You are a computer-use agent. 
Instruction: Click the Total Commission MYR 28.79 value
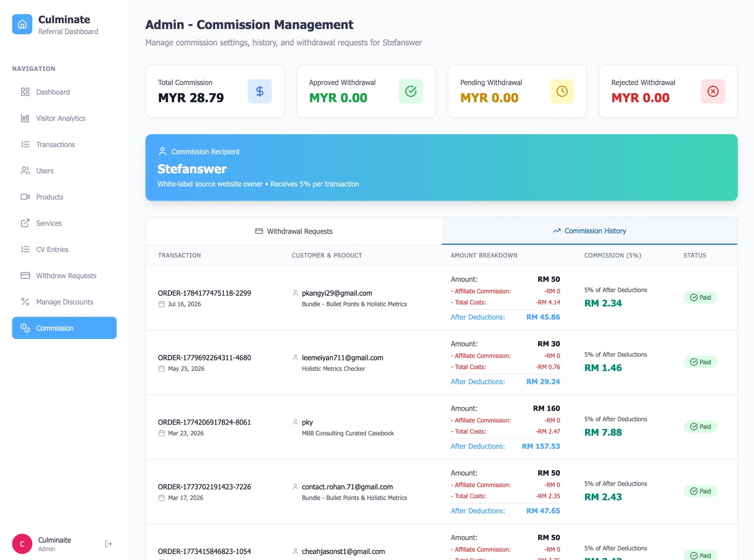coord(191,98)
